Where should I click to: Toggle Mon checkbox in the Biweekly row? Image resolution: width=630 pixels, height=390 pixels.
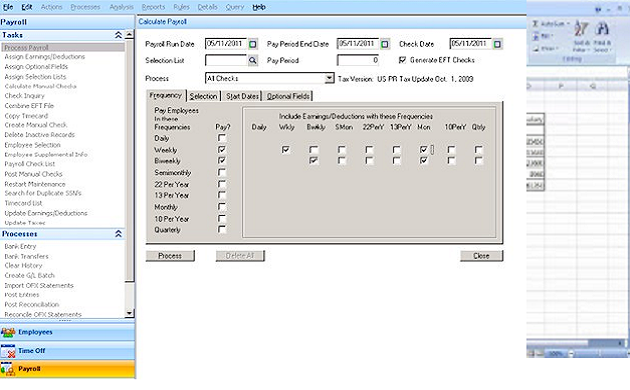pos(423,160)
